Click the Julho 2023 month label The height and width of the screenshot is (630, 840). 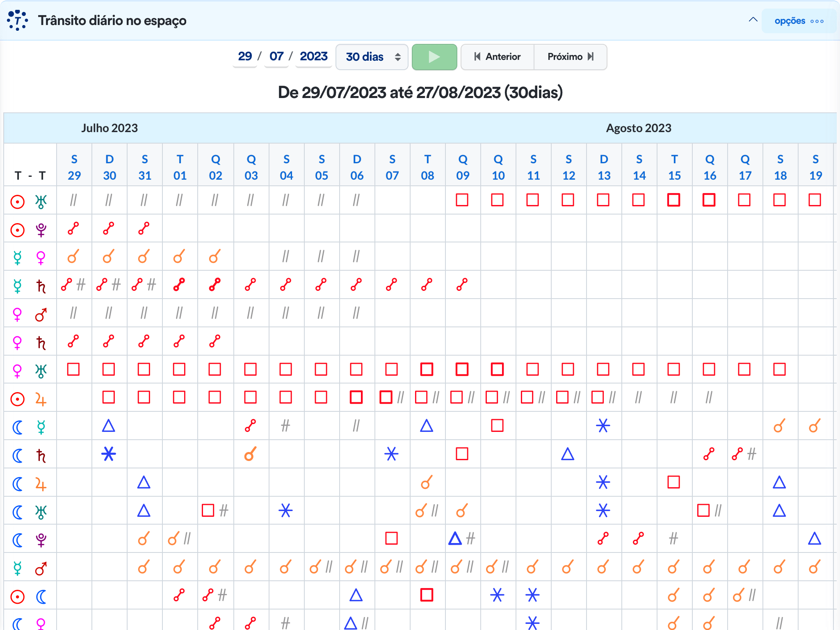(110, 128)
